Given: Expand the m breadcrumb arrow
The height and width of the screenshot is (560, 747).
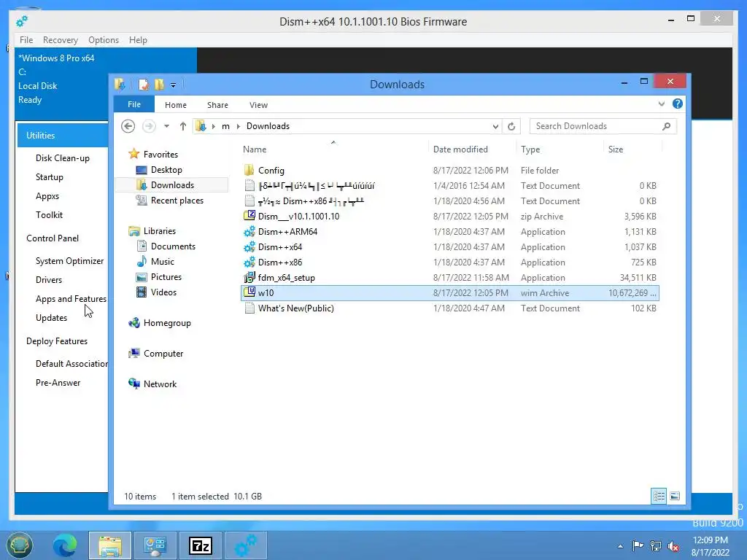Looking at the screenshot, I should 239,126.
